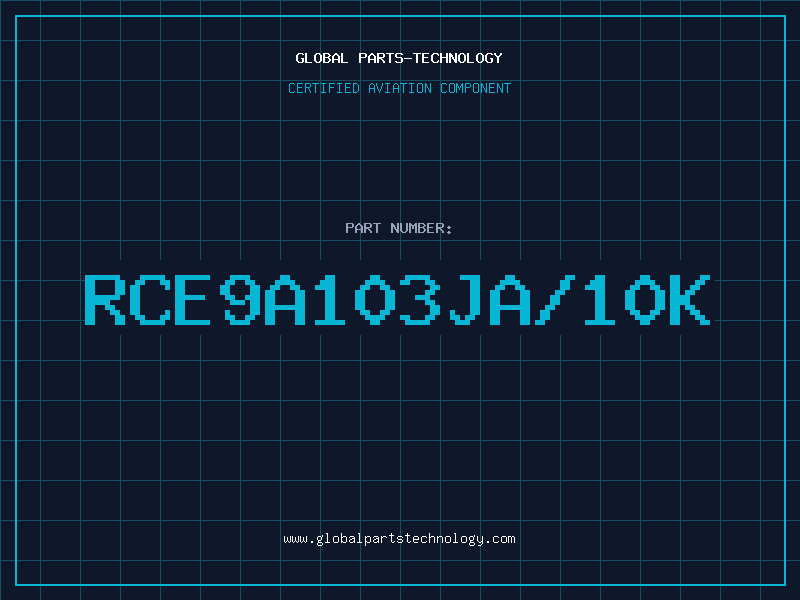Click the hyphen between PARTS and TECHNOLOGY
The image size is (800, 600).
coord(407,58)
